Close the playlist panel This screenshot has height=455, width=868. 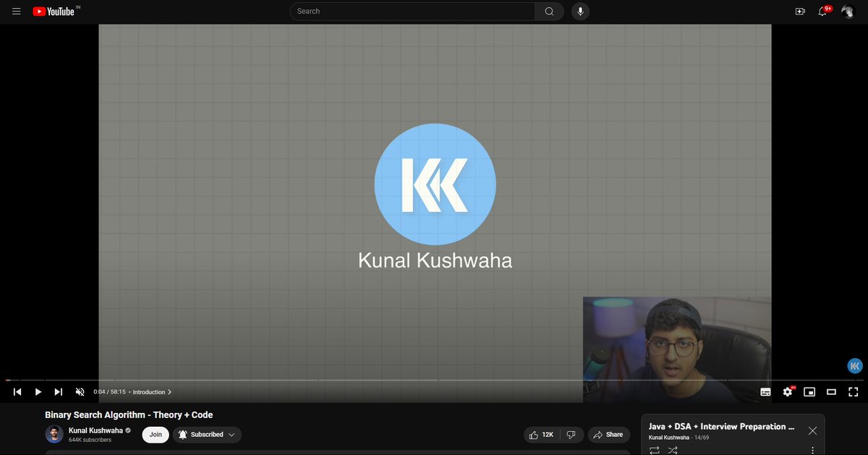click(812, 430)
